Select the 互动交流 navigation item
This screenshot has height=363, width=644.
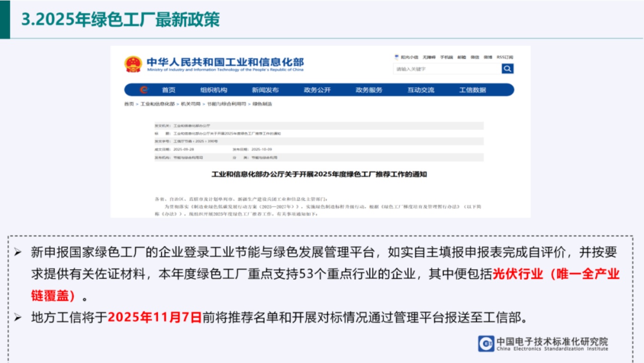tap(421, 90)
